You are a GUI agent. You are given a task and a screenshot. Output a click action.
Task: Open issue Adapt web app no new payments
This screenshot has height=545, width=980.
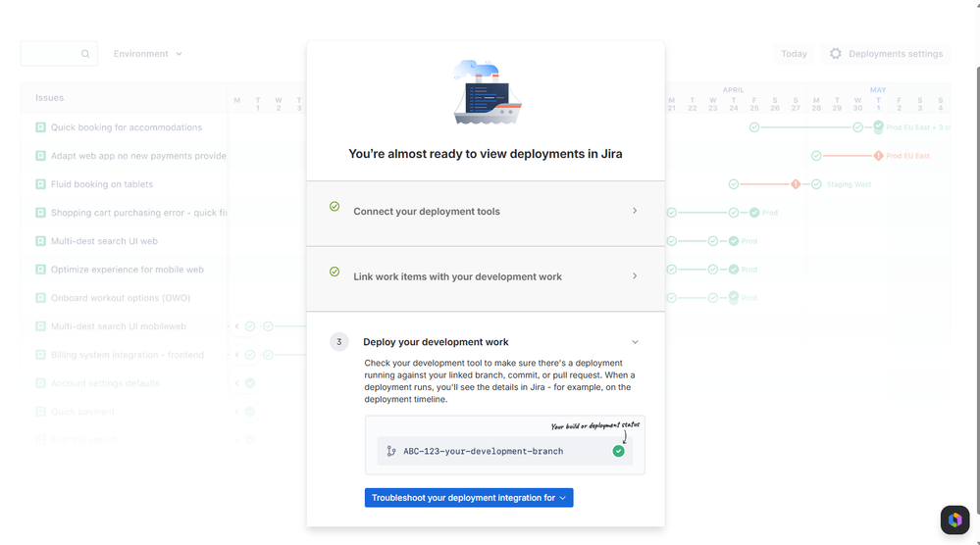(138, 156)
